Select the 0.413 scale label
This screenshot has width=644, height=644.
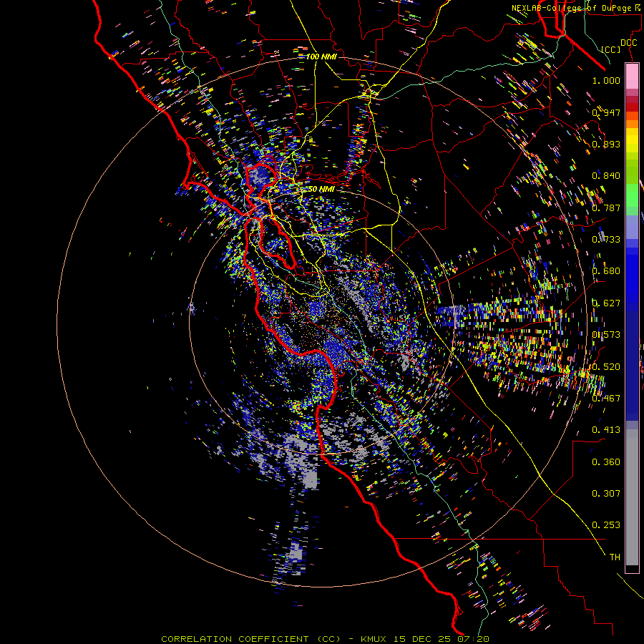tap(606, 430)
